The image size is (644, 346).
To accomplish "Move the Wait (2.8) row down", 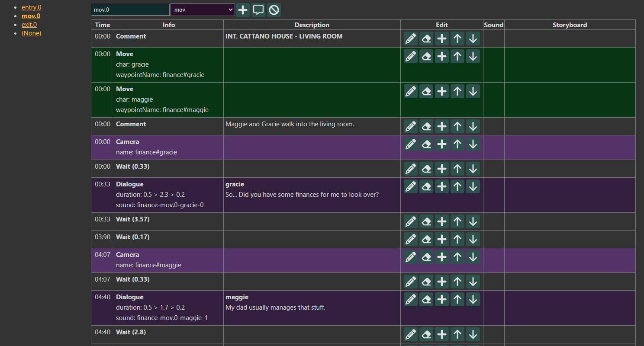I will pos(473,334).
